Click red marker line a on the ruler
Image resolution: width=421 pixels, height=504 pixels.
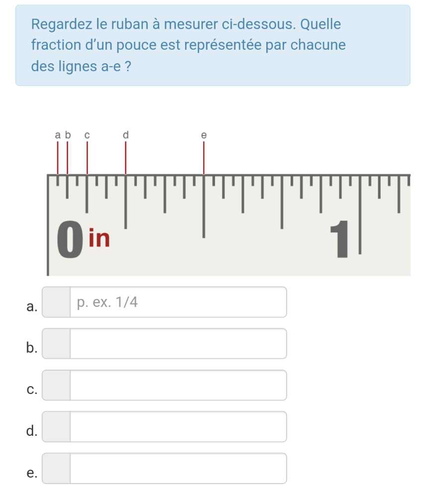coord(58,157)
